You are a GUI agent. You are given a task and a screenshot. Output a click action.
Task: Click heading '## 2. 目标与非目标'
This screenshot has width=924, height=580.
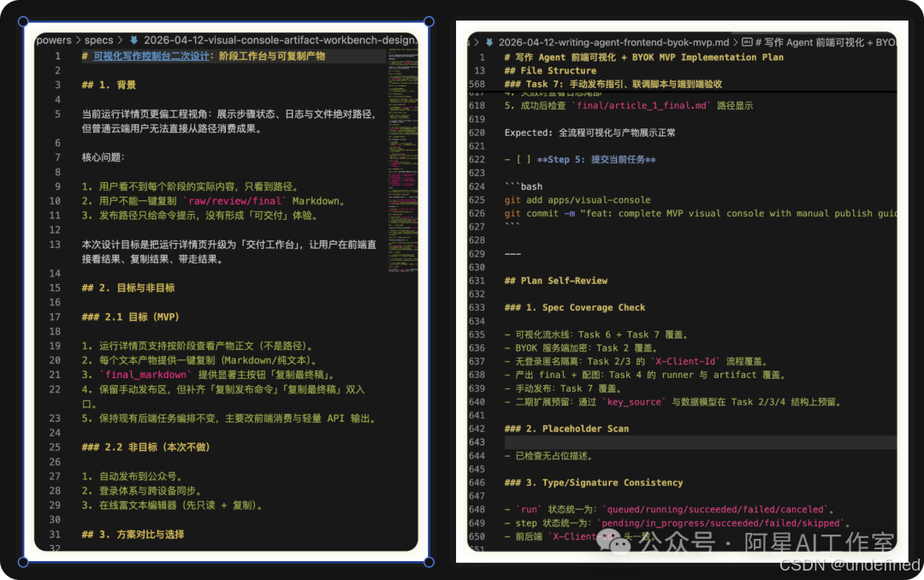[x=127, y=287]
